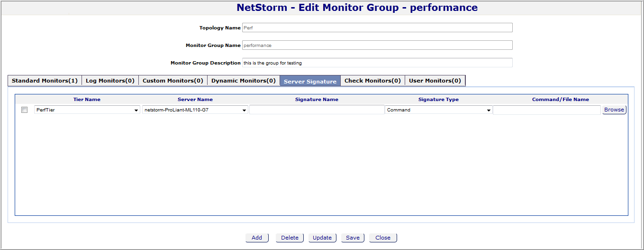
Task: Click into the Command/File Name text box
Action: pyautogui.click(x=547, y=110)
